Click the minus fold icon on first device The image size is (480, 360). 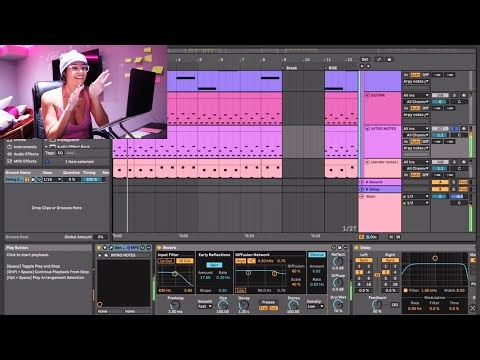tap(148, 248)
